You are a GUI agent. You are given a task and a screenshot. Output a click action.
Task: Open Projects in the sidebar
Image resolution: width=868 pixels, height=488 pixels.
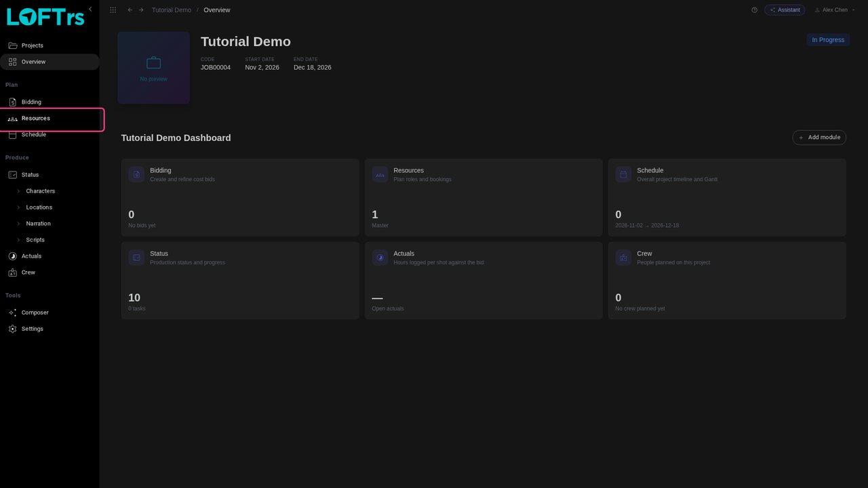pyautogui.click(x=50, y=45)
